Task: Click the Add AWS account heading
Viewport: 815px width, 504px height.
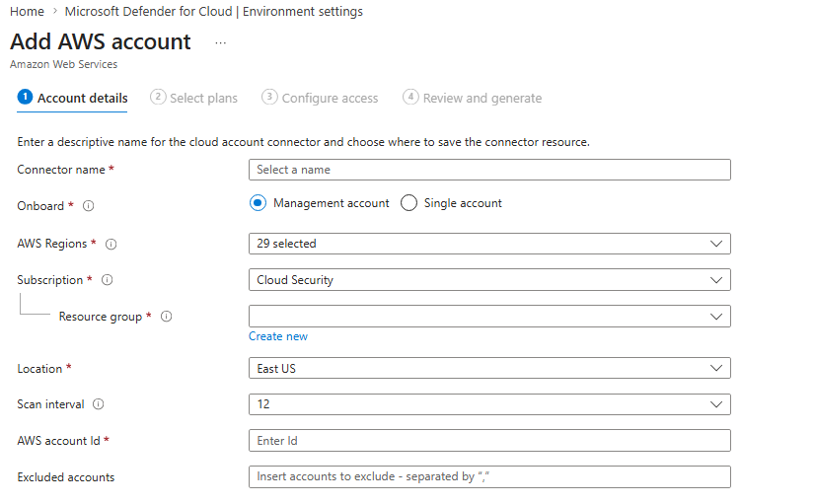Action: click(101, 41)
